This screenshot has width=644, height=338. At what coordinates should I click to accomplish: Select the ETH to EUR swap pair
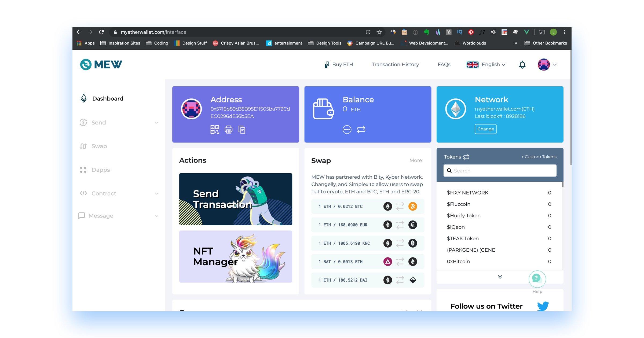368,225
